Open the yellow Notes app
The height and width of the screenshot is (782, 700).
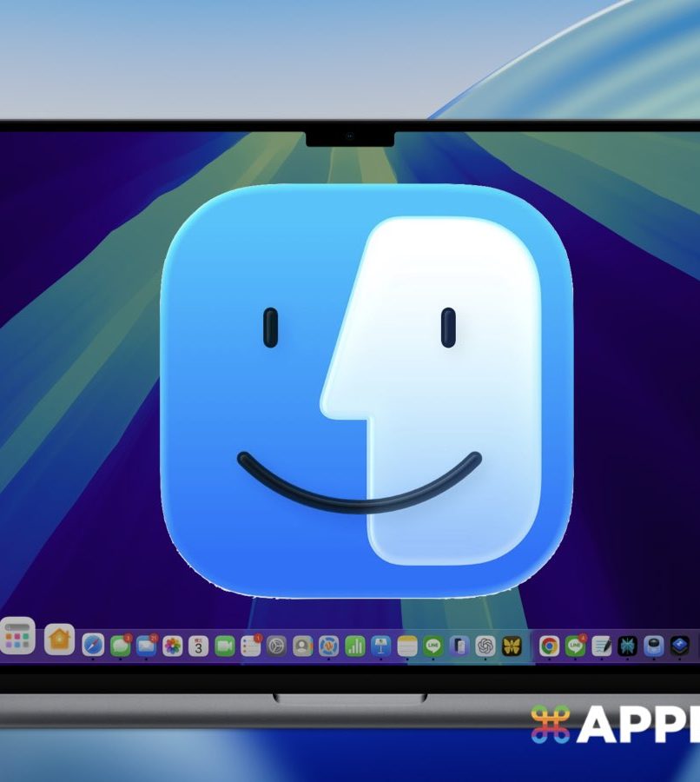click(407, 646)
